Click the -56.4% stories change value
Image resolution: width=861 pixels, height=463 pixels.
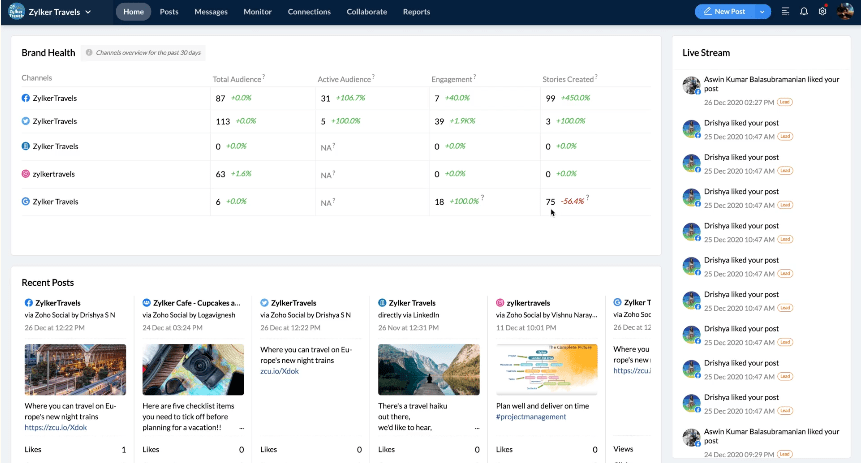click(x=572, y=202)
